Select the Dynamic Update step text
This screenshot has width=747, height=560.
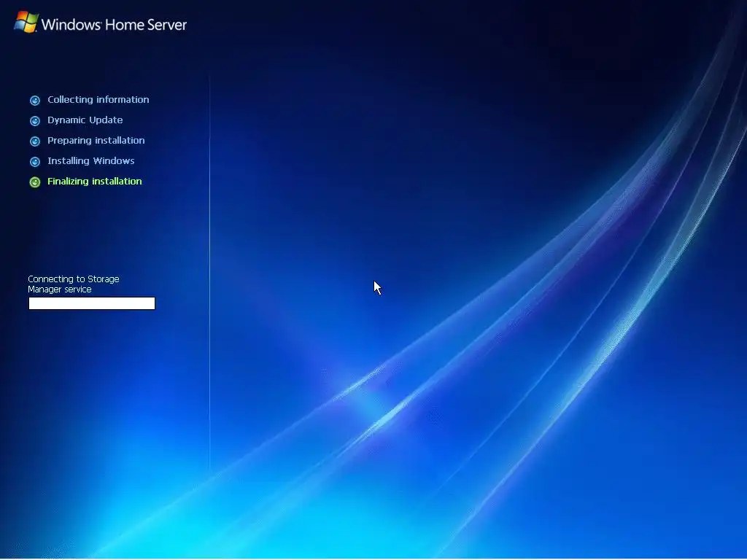[85, 120]
